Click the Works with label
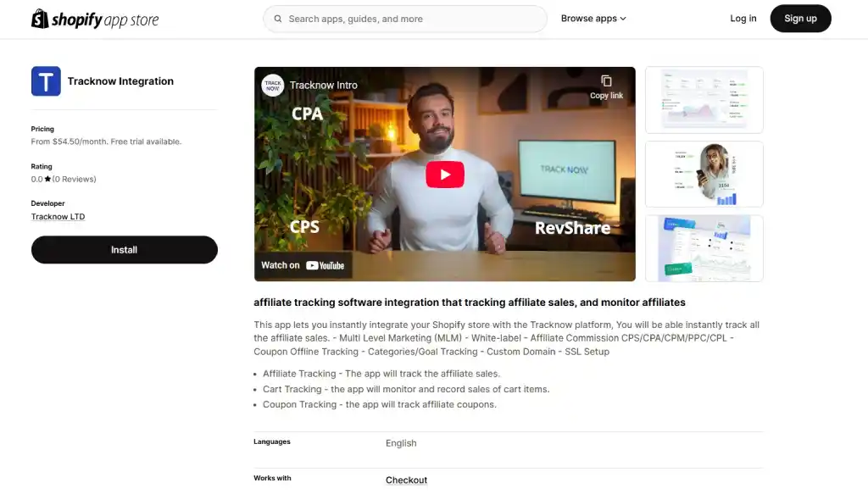868x494 pixels. (272, 478)
